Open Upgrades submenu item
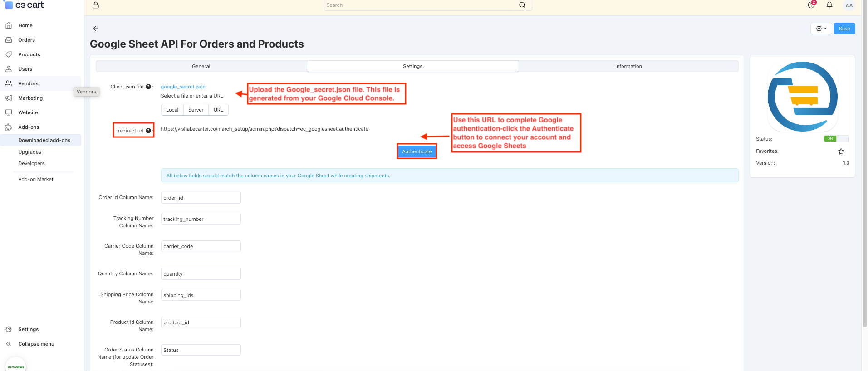868x371 pixels. (x=29, y=152)
